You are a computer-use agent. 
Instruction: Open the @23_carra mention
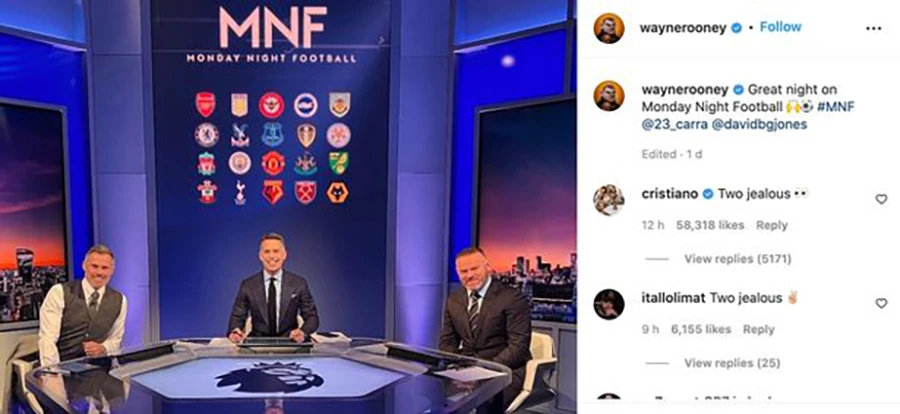(674, 125)
